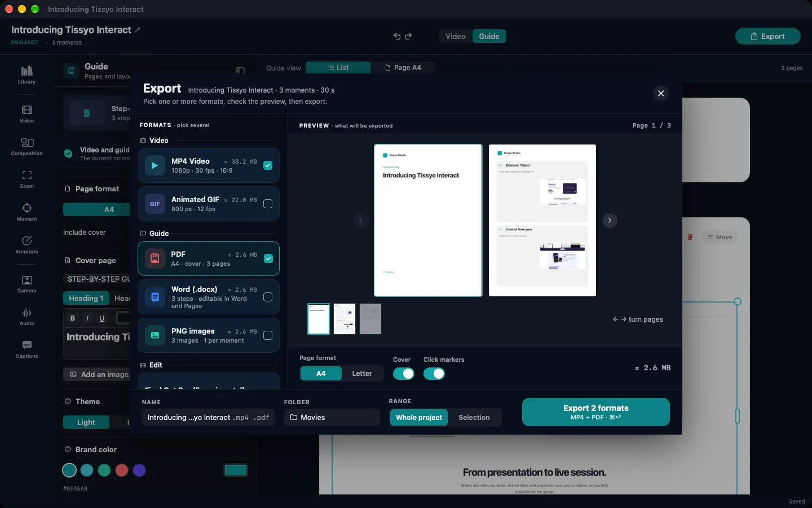Select the red brand color swatch
The image size is (812, 508).
[122, 470]
